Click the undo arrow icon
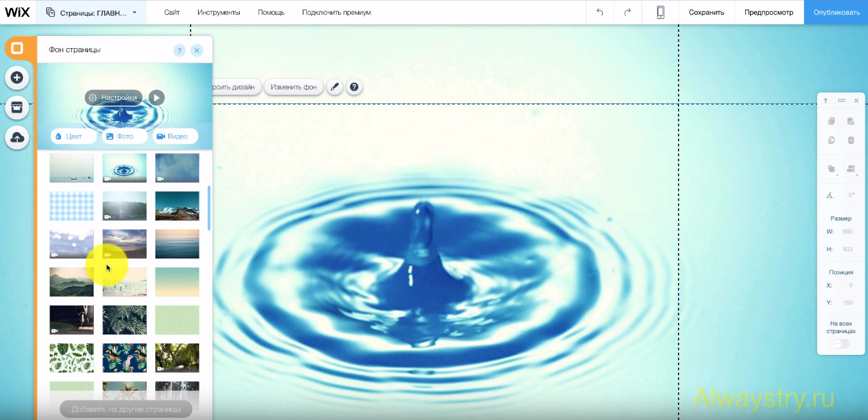 [x=599, y=12]
